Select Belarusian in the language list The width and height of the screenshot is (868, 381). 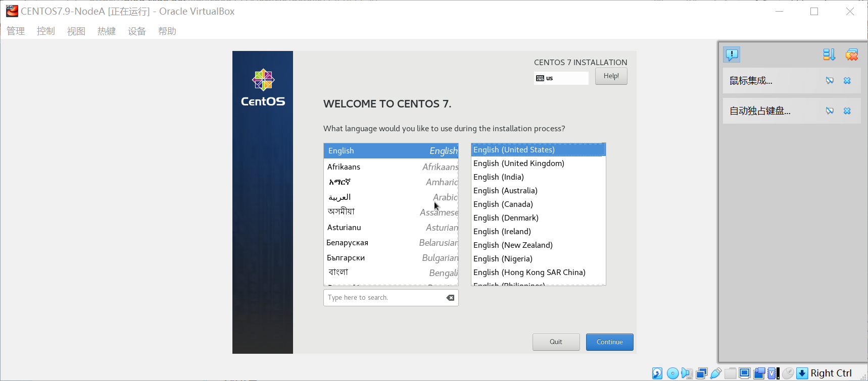click(x=391, y=242)
